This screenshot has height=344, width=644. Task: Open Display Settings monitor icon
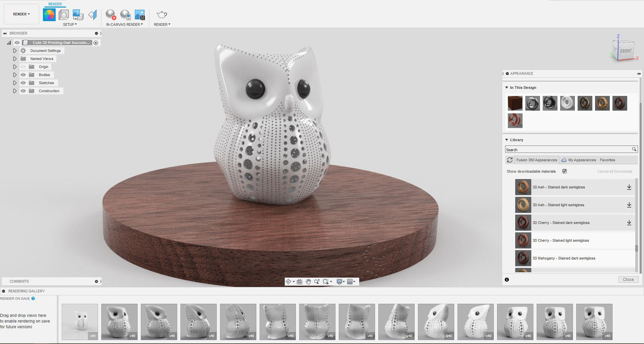340,282
